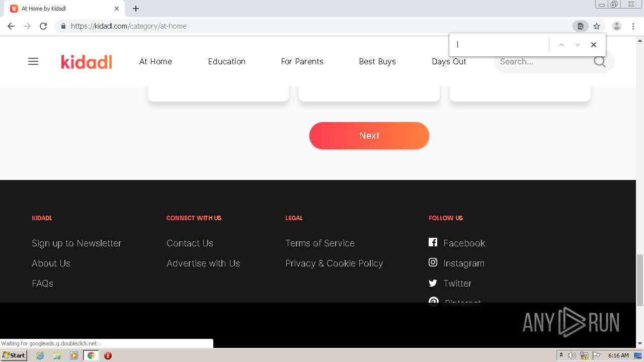Open media player from taskbar

pos(74,355)
